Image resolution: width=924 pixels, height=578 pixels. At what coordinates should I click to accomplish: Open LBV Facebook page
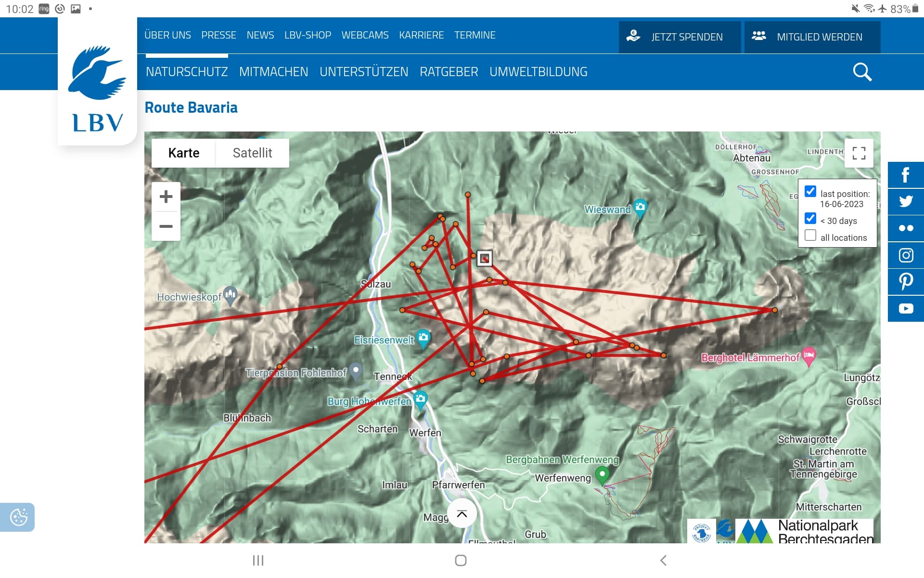(x=906, y=175)
